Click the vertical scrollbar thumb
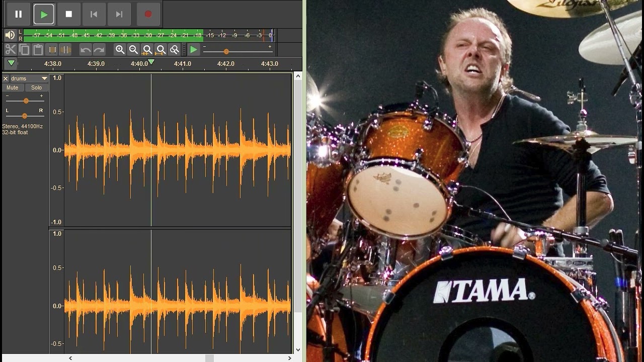Viewport: 644px width, 362px height. (x=298, y=196)
